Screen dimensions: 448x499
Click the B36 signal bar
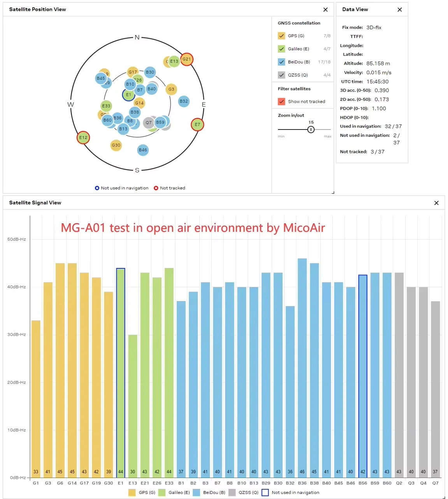pos(302,368)
